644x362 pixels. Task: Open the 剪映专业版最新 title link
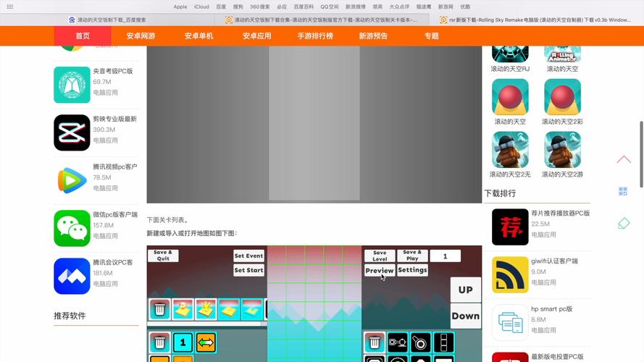click(115, 119)
